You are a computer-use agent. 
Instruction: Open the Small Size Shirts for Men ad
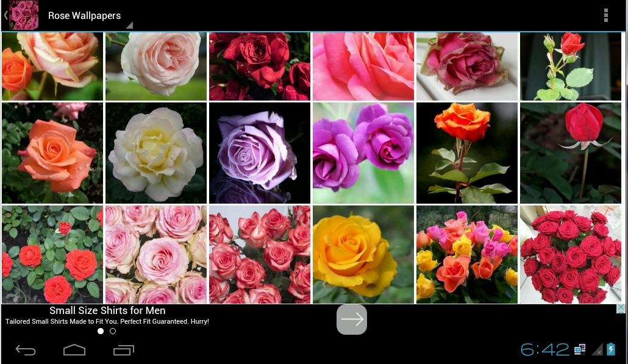pyautogui.click(x=107, y=310)
